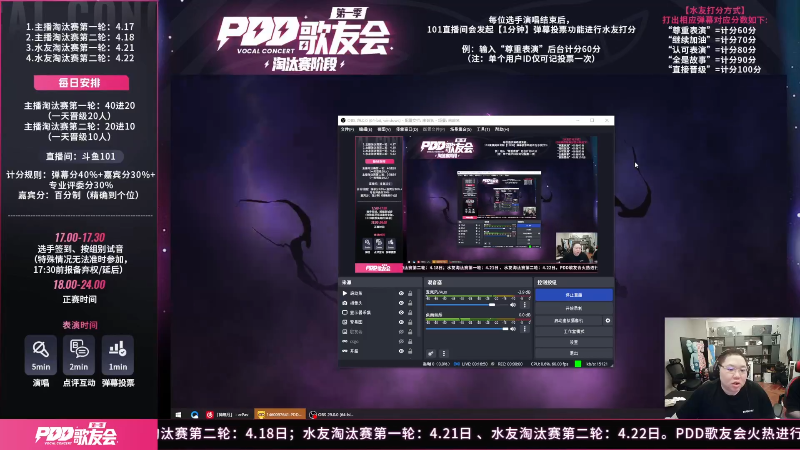Toggle lock on the logo source
This screenshot has height=450, width=800.
click(410, 341)
